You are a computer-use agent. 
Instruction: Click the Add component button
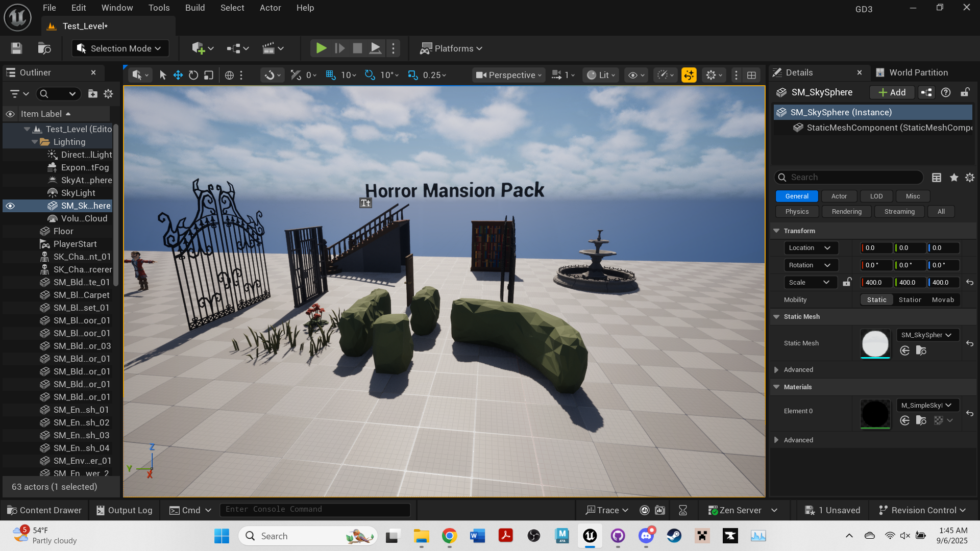click(x=892, y=92)
